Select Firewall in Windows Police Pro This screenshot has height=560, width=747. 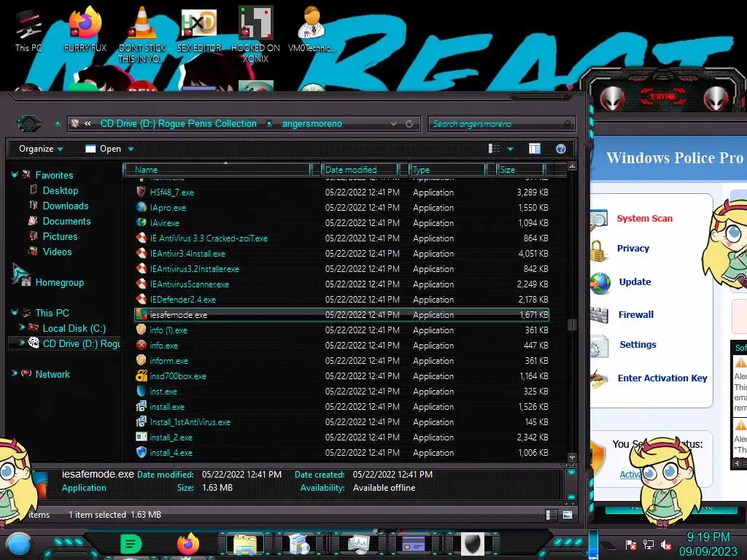tap(636, 315)
